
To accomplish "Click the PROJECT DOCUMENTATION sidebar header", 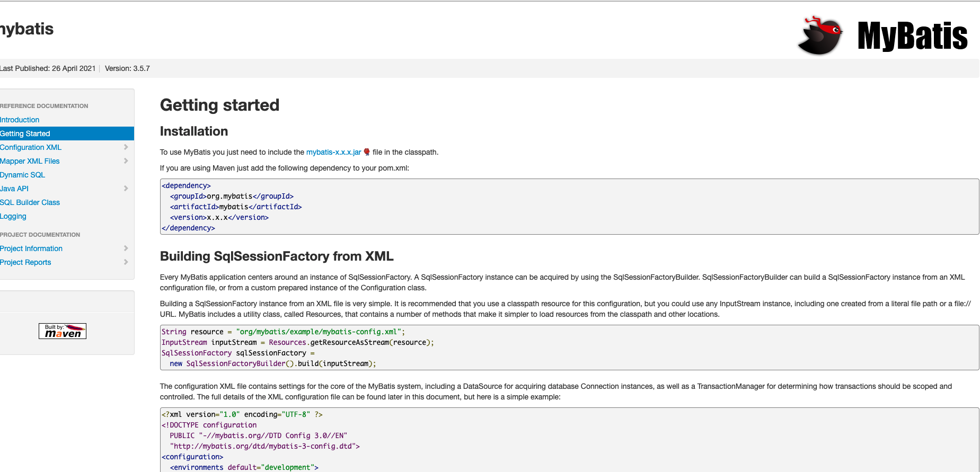I will click(40, 235).
